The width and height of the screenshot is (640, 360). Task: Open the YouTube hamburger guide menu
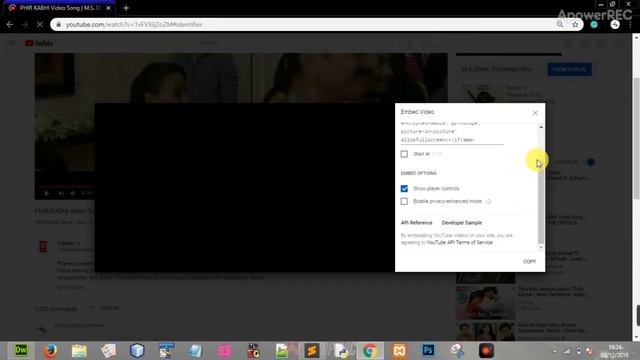(12, 43)
